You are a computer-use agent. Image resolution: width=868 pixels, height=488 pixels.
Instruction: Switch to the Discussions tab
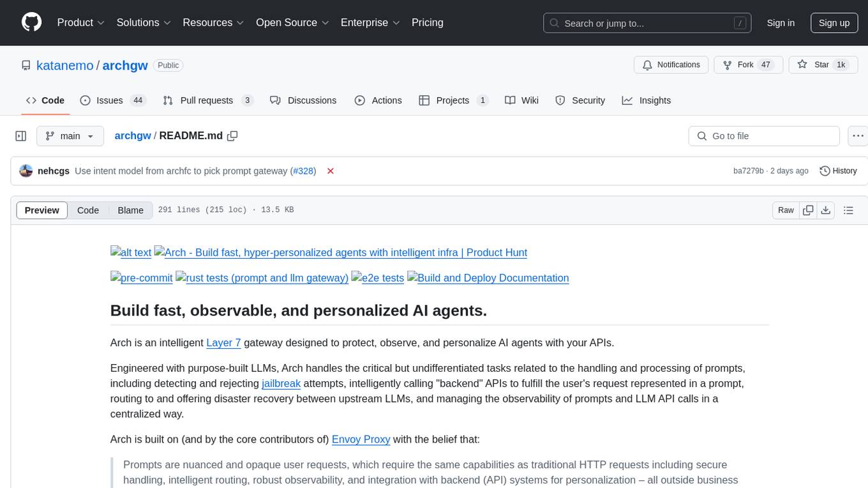point(303,100)
